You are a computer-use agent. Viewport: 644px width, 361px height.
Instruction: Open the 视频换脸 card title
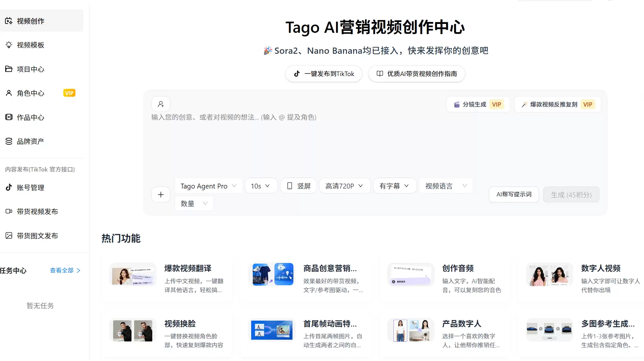pos(180,324)
